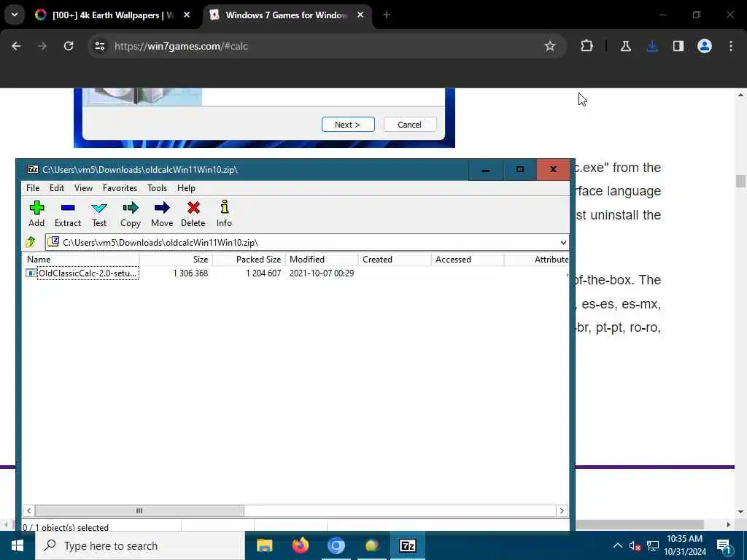Sort files by Packed Size column
The height and width of the screenshot is (560, 747).
249,260
